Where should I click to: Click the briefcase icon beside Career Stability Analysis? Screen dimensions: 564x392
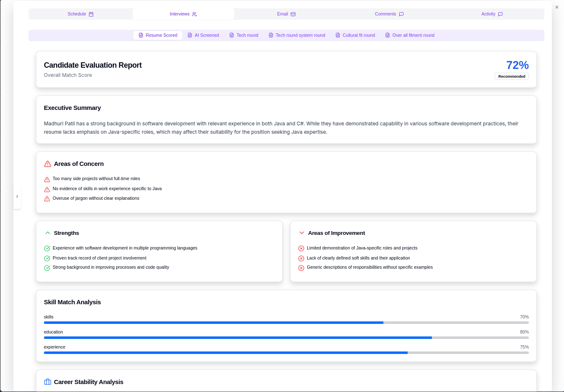click(48, 382)
